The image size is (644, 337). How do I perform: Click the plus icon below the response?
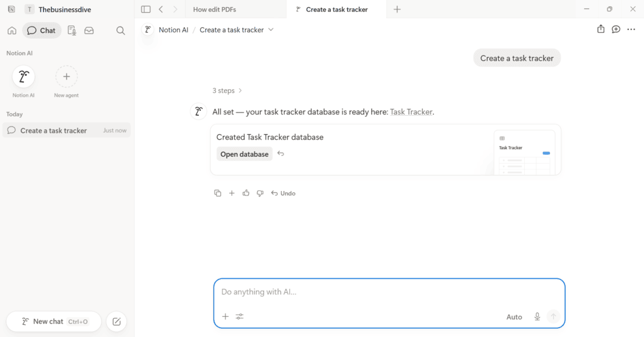(232, 193)
